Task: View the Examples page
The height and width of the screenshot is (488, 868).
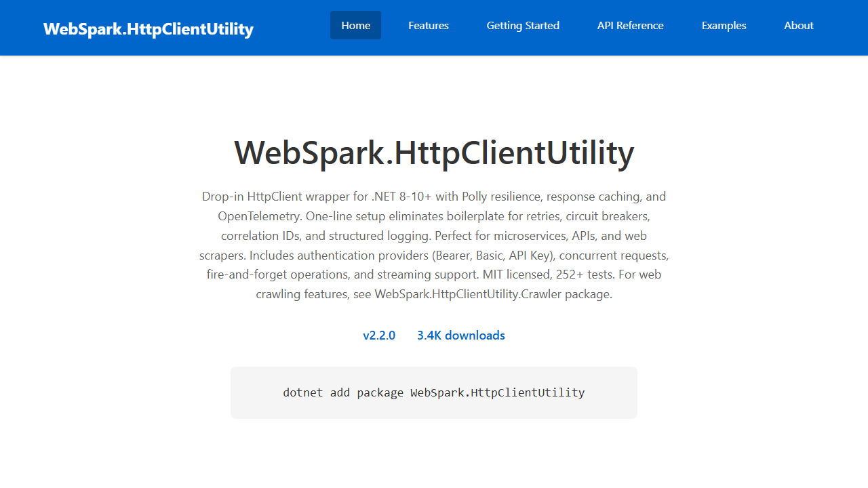Action: [x=724, y=25]
